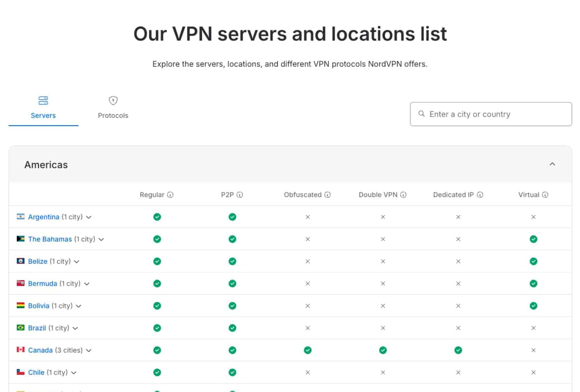Open the Regular column info tooltip
This screenshot has width=580, height=392.
click(170, 195)
